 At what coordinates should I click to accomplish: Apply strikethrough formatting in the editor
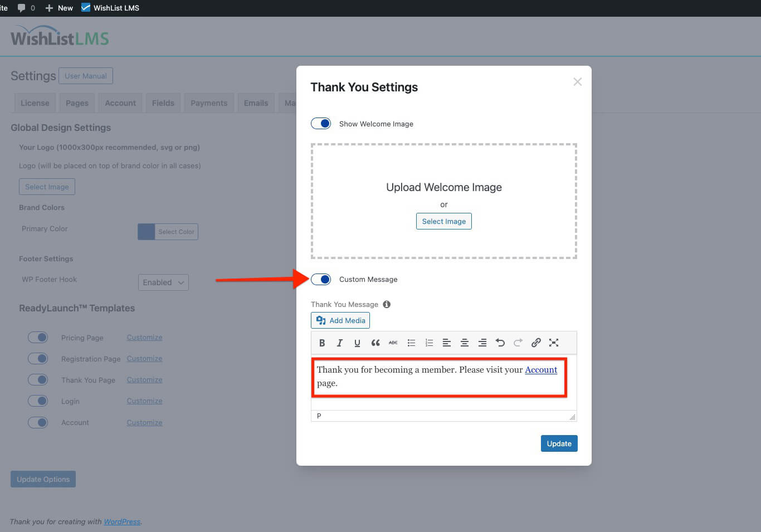(x=393, y=343)
